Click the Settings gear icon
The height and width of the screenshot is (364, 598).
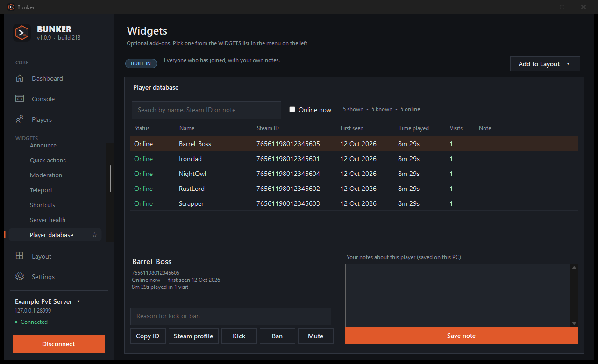[20, 277]
